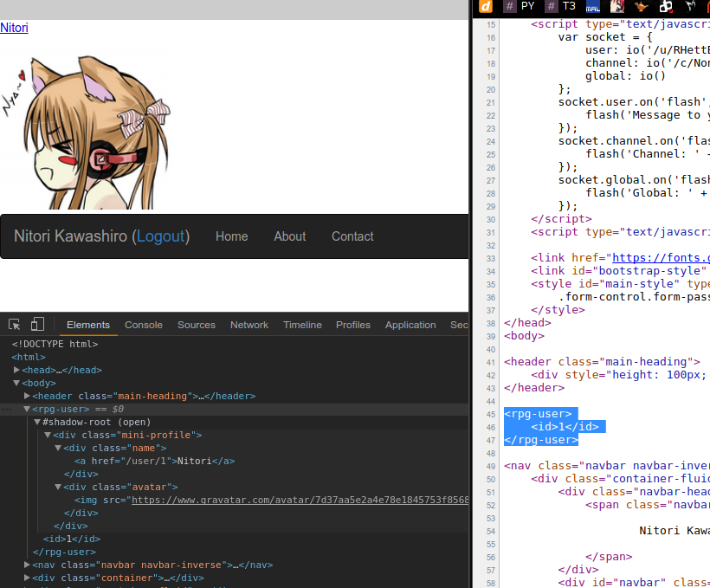Collapse the div mini-profile node
The image size is (710, 588).
pyautogui.click(x=48, y=435)
